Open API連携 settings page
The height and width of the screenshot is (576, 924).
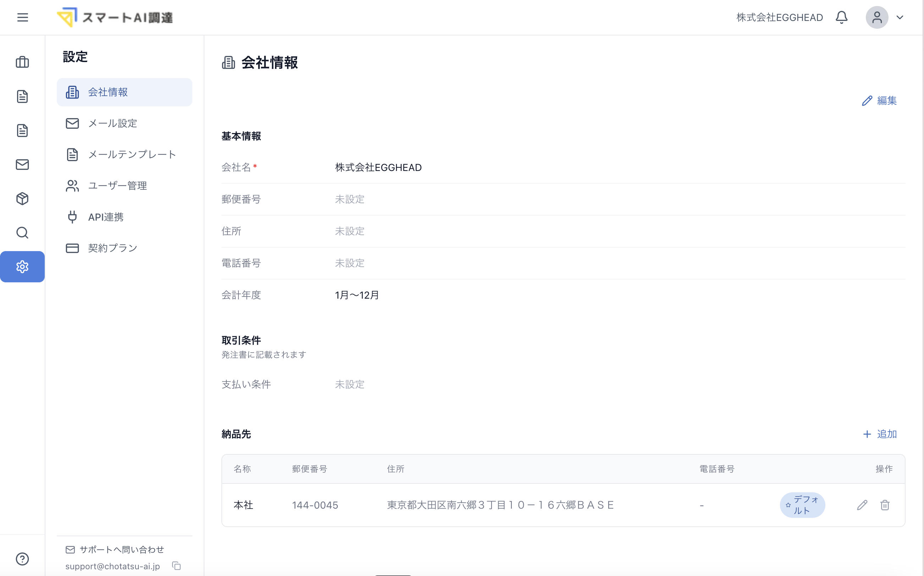click(125, 217)
